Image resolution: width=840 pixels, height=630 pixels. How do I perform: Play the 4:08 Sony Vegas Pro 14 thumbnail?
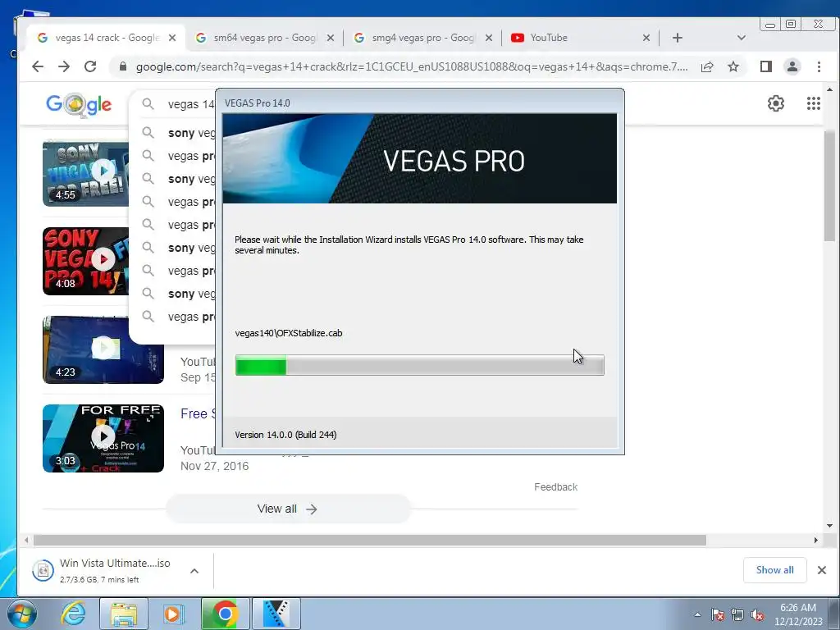click(85, 261)
